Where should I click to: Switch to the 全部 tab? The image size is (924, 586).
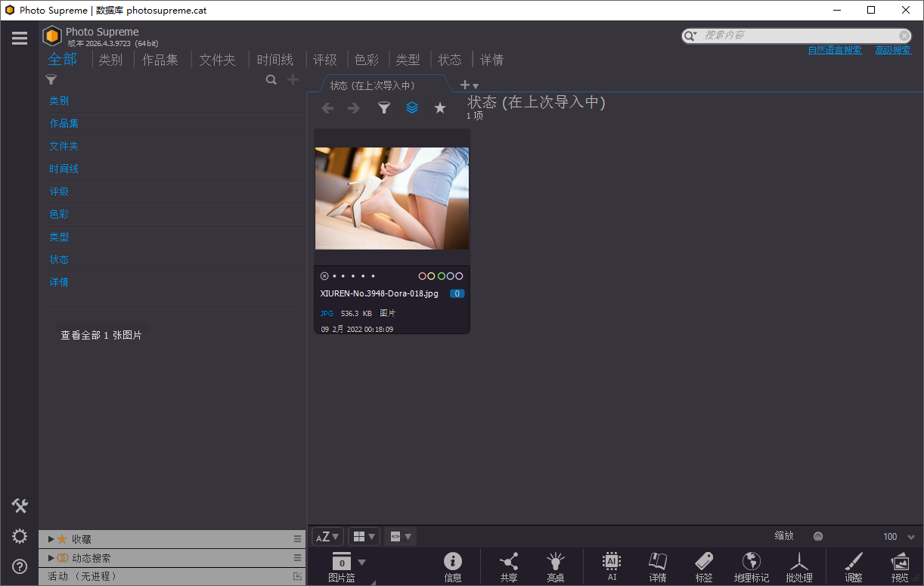pyautogui.click(x=63, y=59)
